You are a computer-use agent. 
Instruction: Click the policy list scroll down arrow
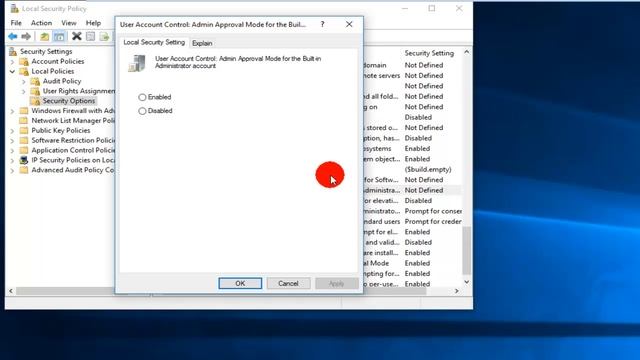(467, 282)
